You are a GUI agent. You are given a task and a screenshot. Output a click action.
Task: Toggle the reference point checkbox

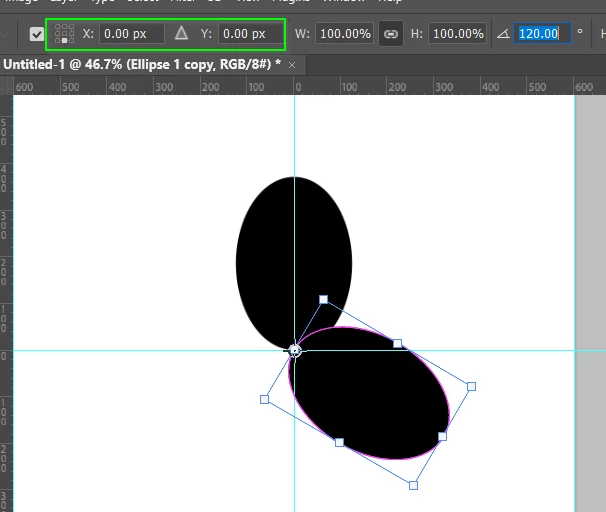point(37,34)
